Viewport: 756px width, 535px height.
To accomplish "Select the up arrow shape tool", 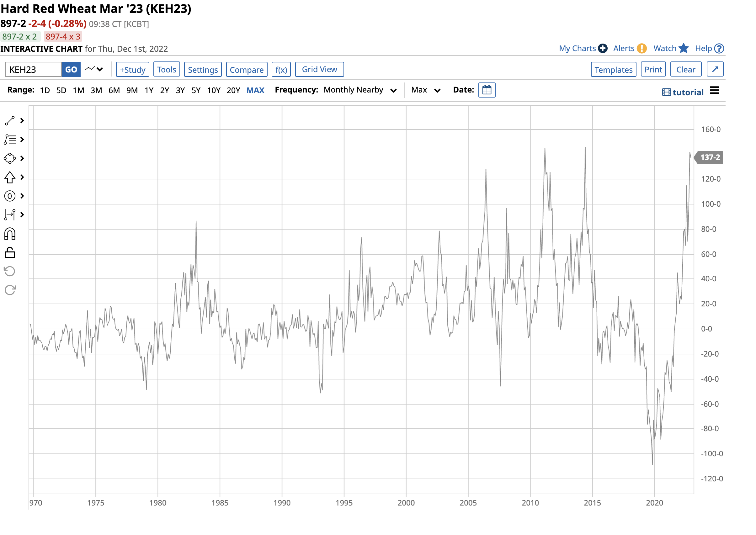I will [9, 177].
